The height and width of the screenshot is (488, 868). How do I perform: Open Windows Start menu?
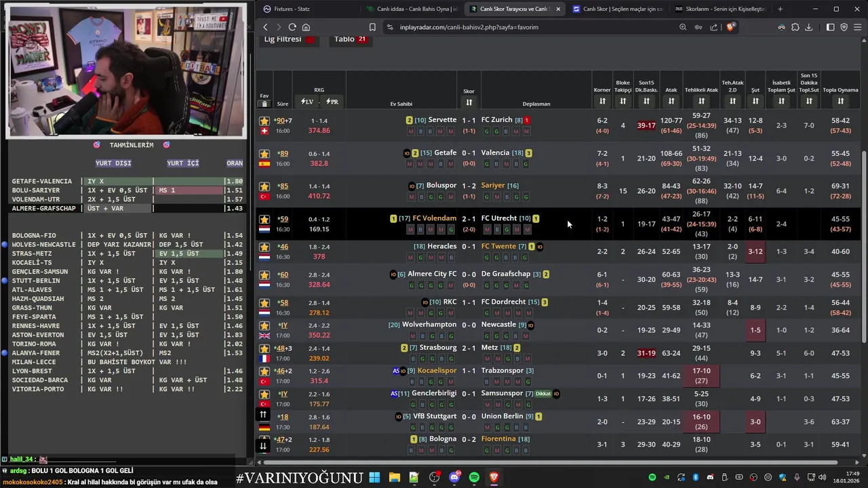[x=374, y=478]
